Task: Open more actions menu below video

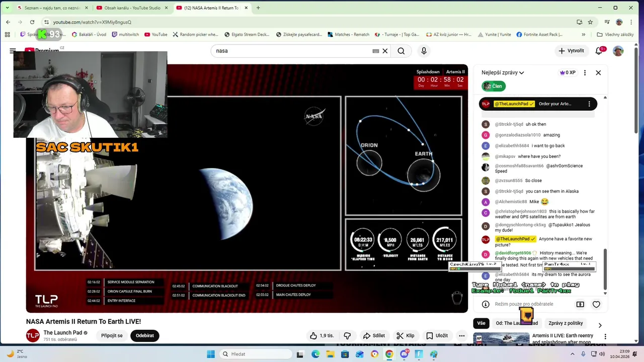Action: pyautogui.click(x=461, y=335)
